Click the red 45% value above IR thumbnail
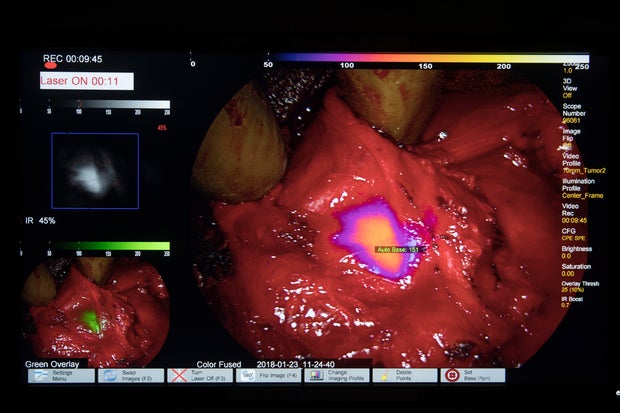Image resolution: width=620 pixels, height=413 pixels. (162, 128)
